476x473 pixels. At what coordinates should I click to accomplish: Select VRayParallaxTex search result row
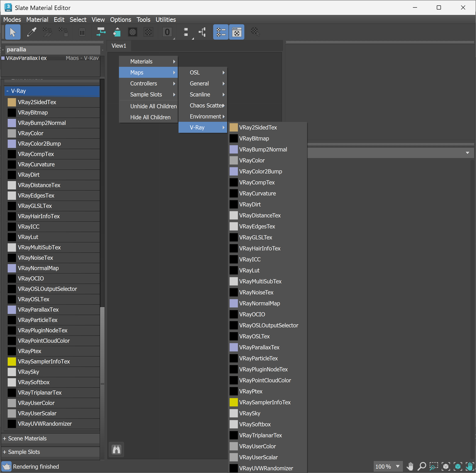click(50, 58)
